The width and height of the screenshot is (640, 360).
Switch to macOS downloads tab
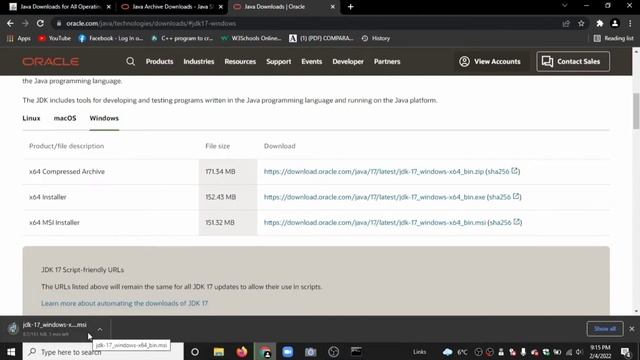coord(65,118)
